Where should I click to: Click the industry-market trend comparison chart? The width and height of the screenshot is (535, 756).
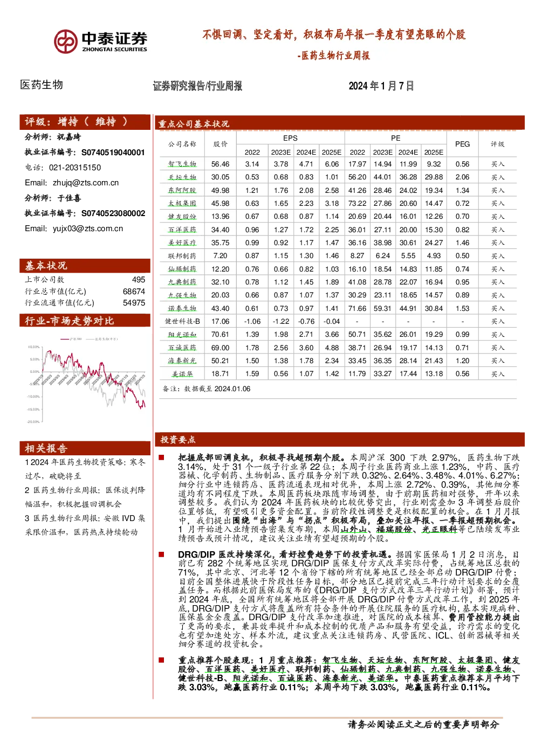[86, 379]
